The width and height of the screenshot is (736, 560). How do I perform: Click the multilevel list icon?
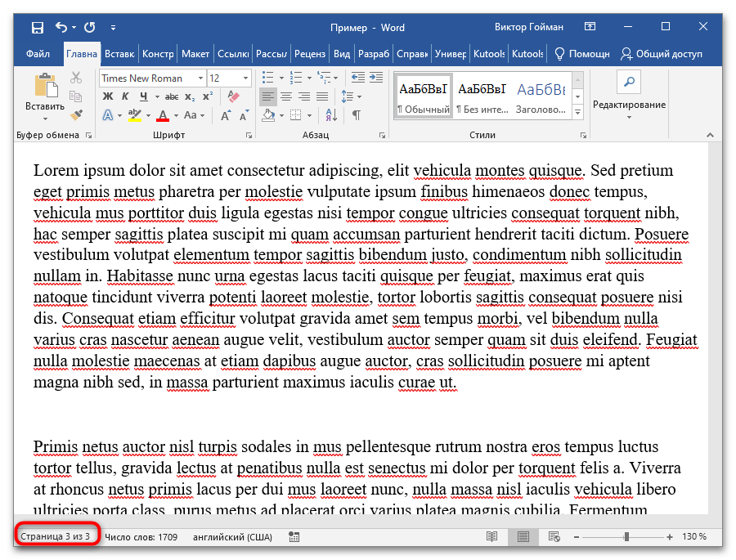[x=323, y=78]
